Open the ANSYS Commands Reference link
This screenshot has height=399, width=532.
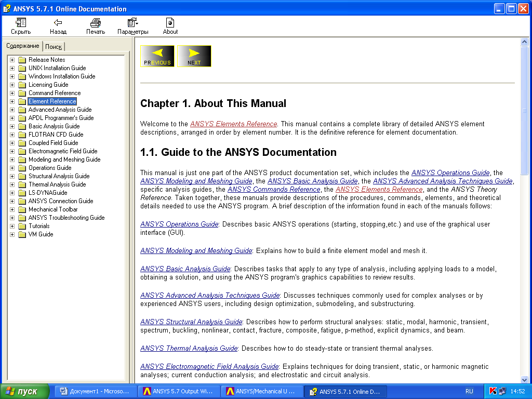(x=274, y=189)
